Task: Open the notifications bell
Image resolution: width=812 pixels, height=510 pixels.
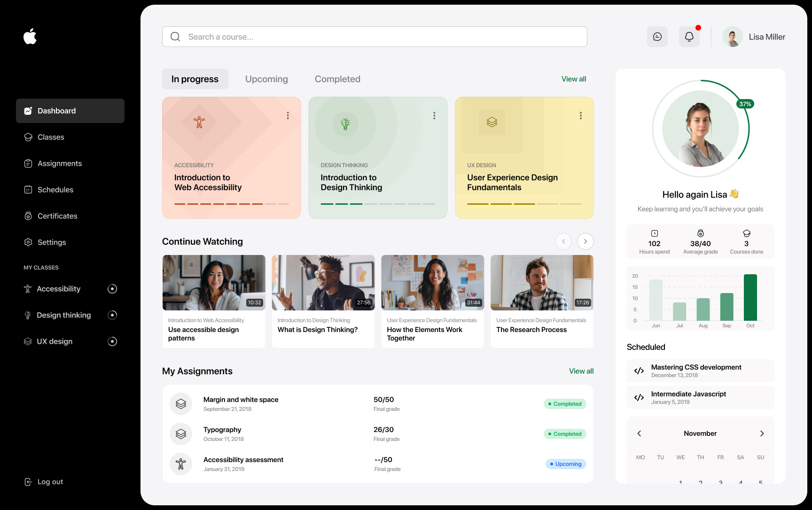Action: [689, 36]
